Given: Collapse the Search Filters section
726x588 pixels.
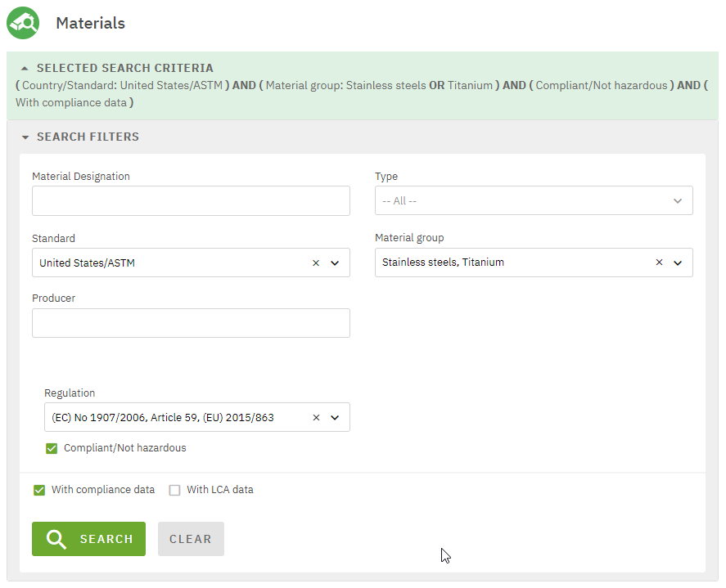Looking at the screenshot, I should pos(25,137).
